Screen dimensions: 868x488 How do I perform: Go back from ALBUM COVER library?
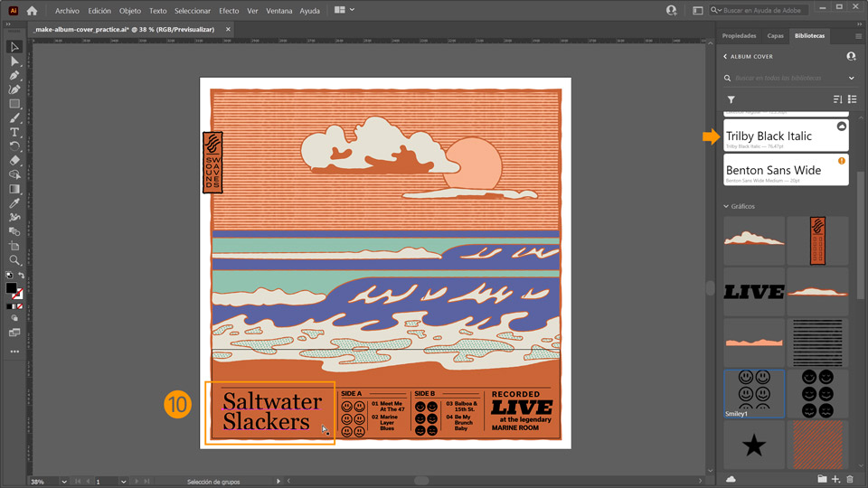coord(725,56)
